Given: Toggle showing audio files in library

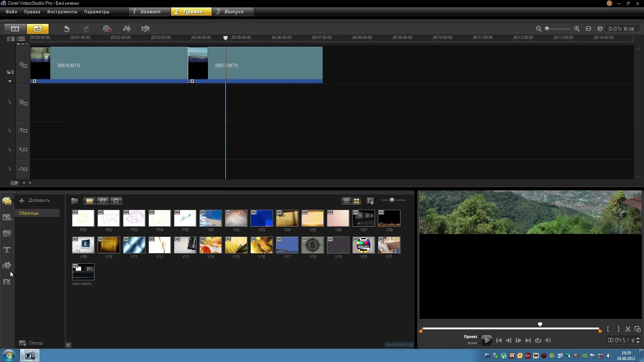Looking at the screenshot, I should point(116,201).
